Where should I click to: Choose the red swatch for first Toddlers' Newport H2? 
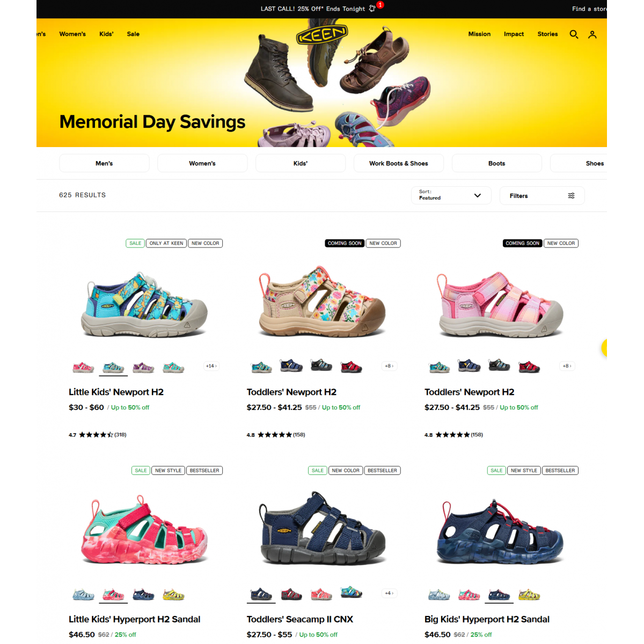coord(352,367)
